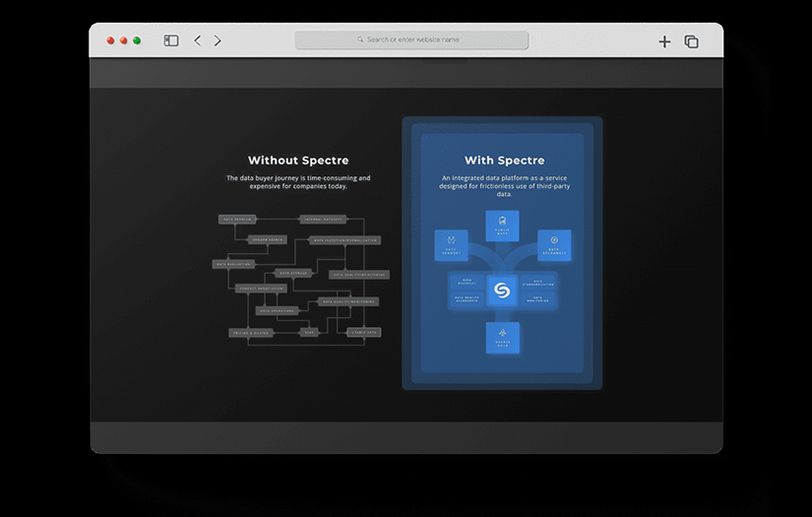
Task: Click the red close window dot
Action: point(110,40)
